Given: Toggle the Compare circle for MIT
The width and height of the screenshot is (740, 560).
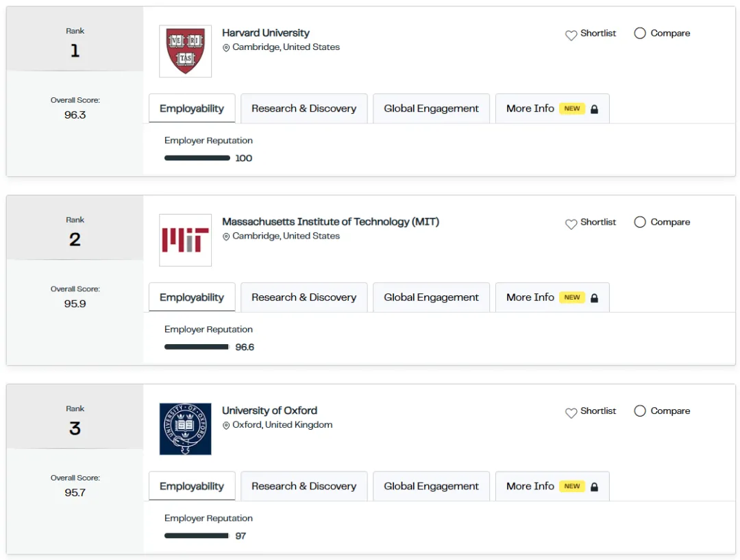Looking at the screenshot, I should pyautogui.click(x=640, y=222).
